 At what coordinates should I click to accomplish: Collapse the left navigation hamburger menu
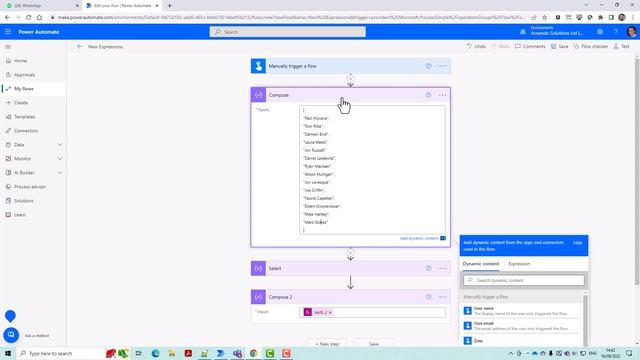point(8,47)
